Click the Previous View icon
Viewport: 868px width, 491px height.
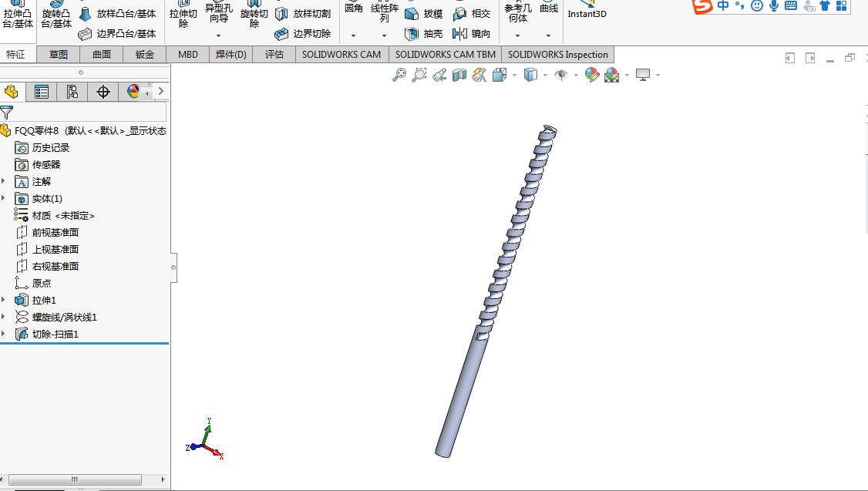[439, 75]
